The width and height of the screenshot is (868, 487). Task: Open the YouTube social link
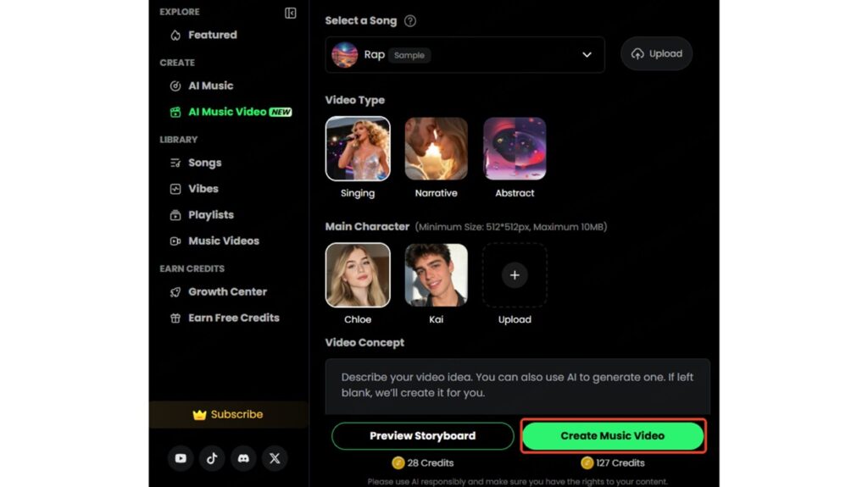point(181,458)
